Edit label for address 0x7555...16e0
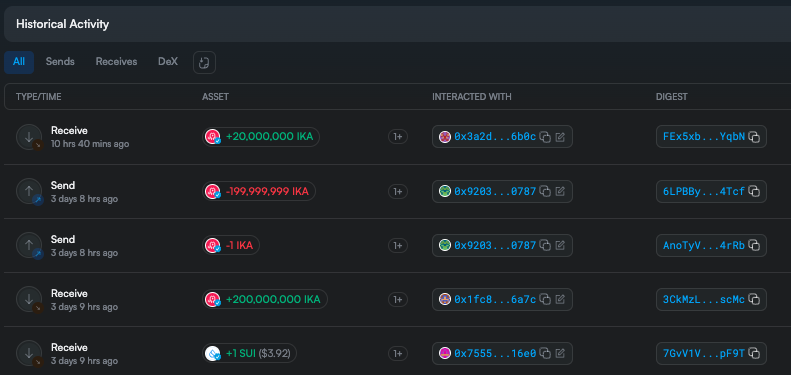Image resolution: width=791 pixels, height=375 pixels. coord(560,353)
